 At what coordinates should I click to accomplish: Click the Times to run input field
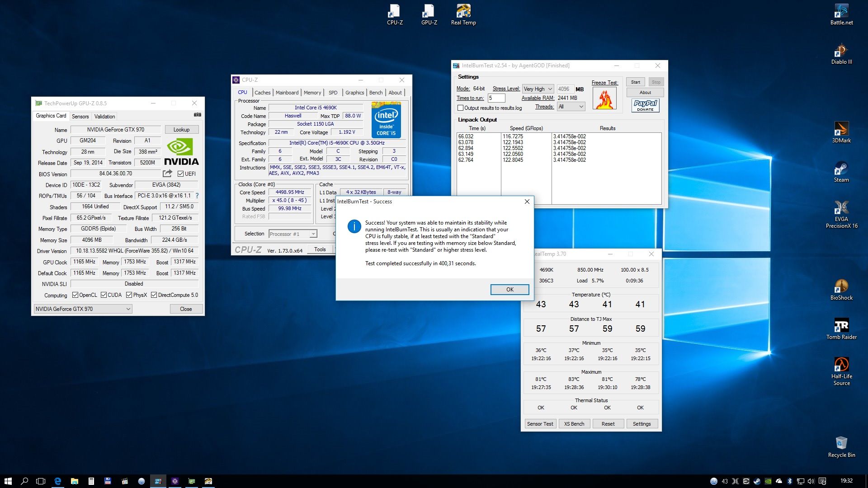click(496, 98)
